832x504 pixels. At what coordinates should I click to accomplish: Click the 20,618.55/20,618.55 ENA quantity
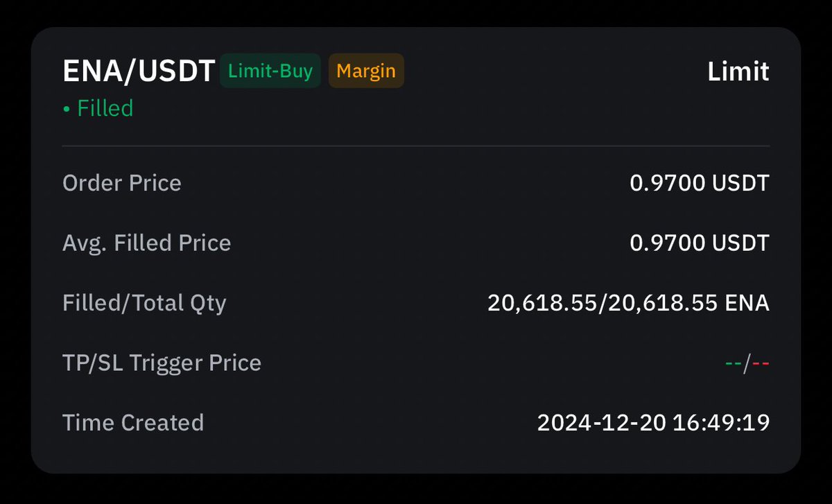coord(629,303)
